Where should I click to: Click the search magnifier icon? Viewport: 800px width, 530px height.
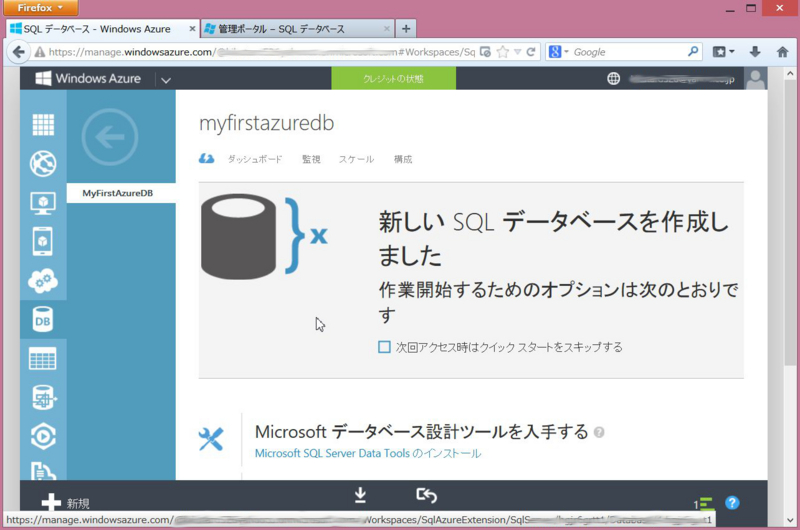click(x=693, y=52)
